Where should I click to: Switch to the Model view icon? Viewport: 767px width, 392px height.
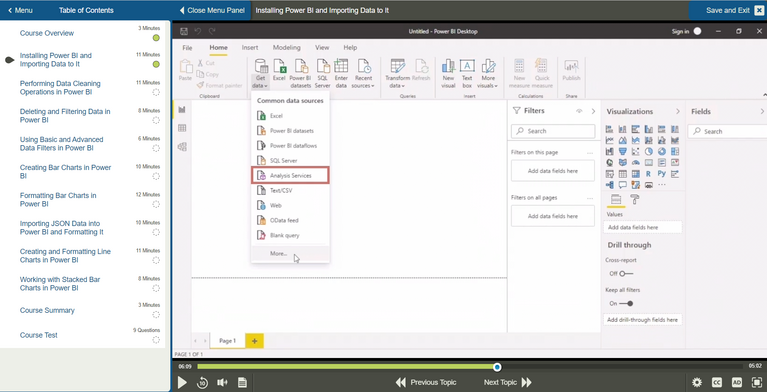coord(182,147)
